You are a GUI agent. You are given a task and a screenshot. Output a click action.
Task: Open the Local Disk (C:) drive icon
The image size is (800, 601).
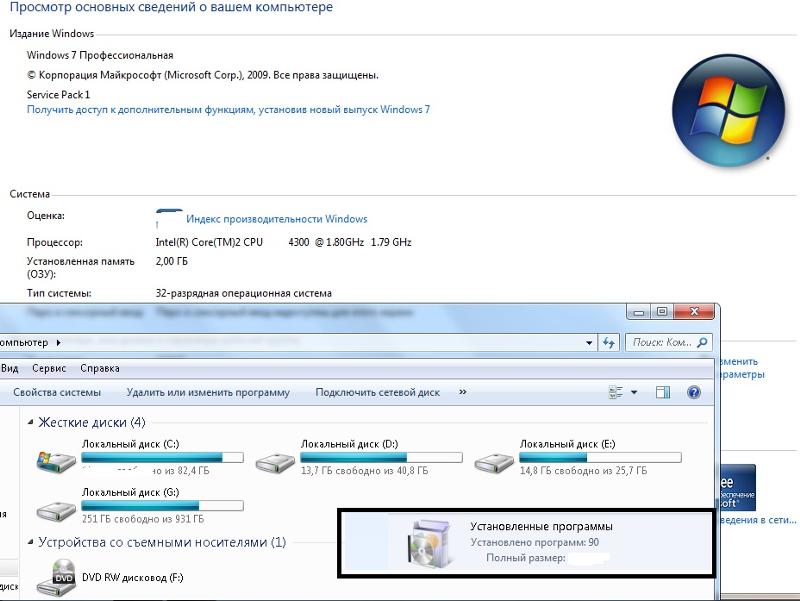56,461
